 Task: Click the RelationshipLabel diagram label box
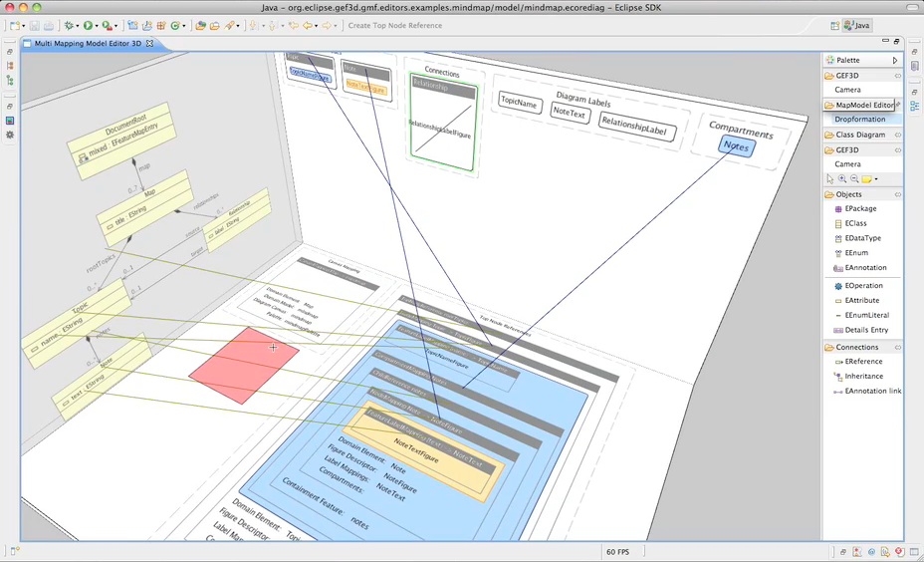click(636, 127)
